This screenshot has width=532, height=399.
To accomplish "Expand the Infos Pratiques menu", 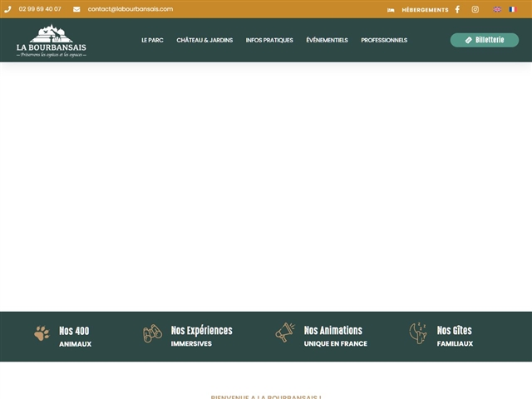I will pos(269,40).
